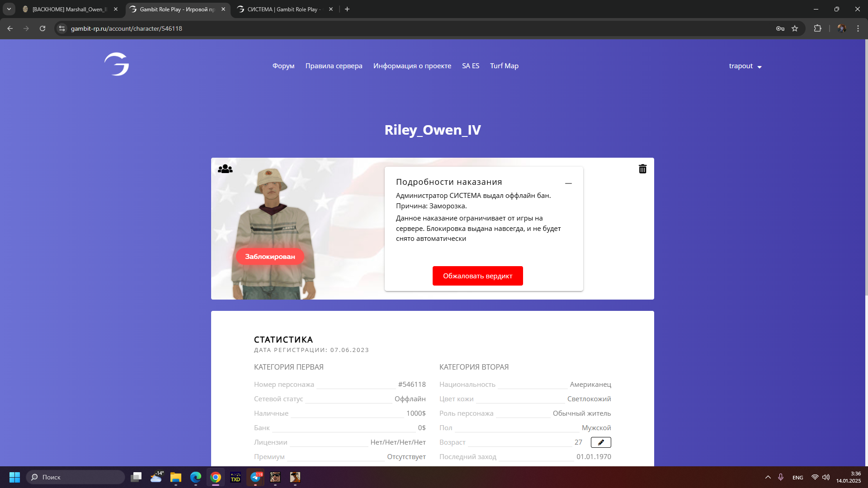Bookmark this page with star icon

tap(795, 28)
